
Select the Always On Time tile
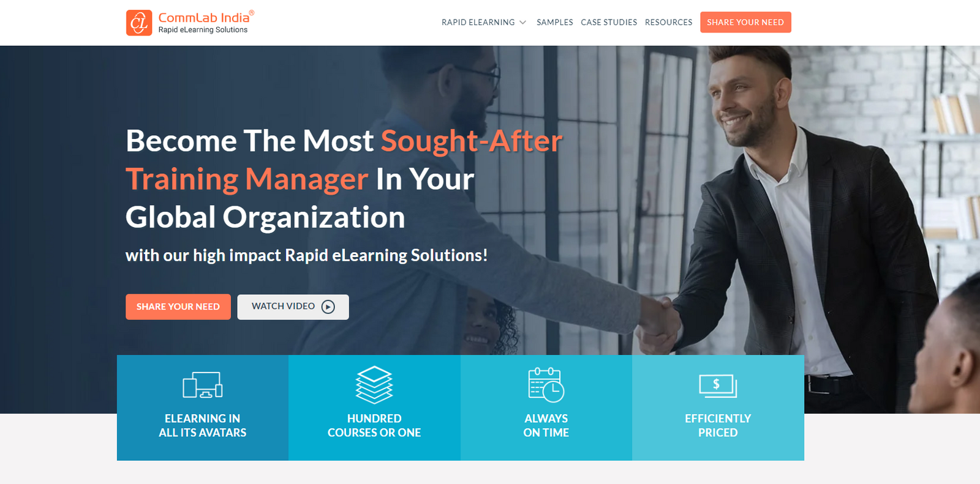pyautogui.click(x=546, y=408)
